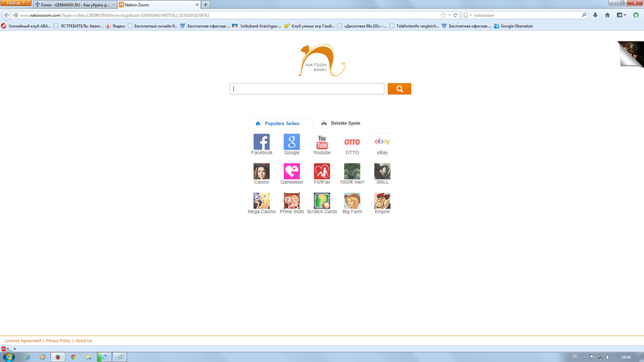This screenshot has height=362, width=644.
Task: Open Дискотека 90х.101 bookmark
Action: (362, 26)
